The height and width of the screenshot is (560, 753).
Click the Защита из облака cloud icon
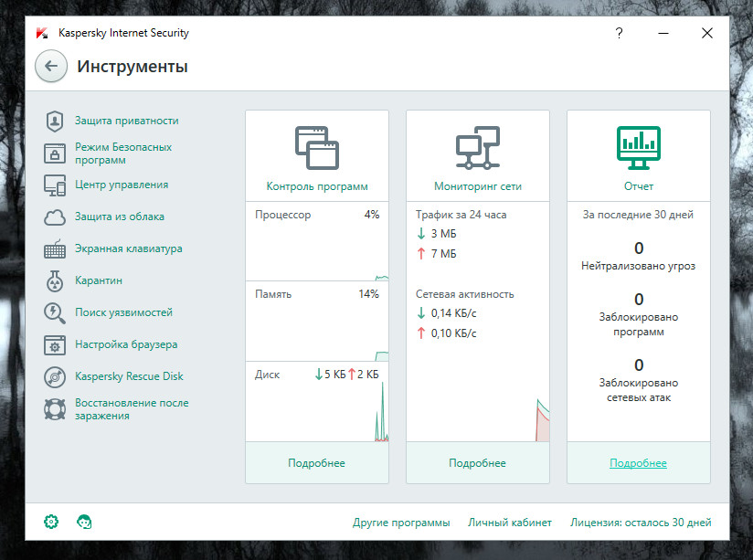[55, 217]
